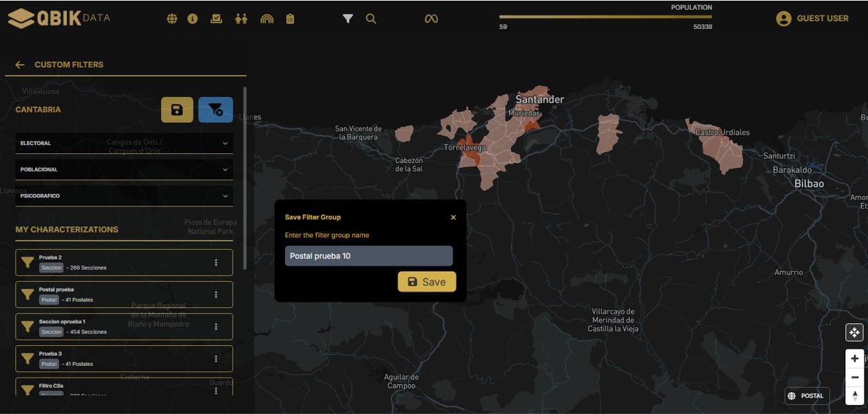Click the funnel icon of Prueba 3
The height and width of the screenshot is (414, 868).
28,358
